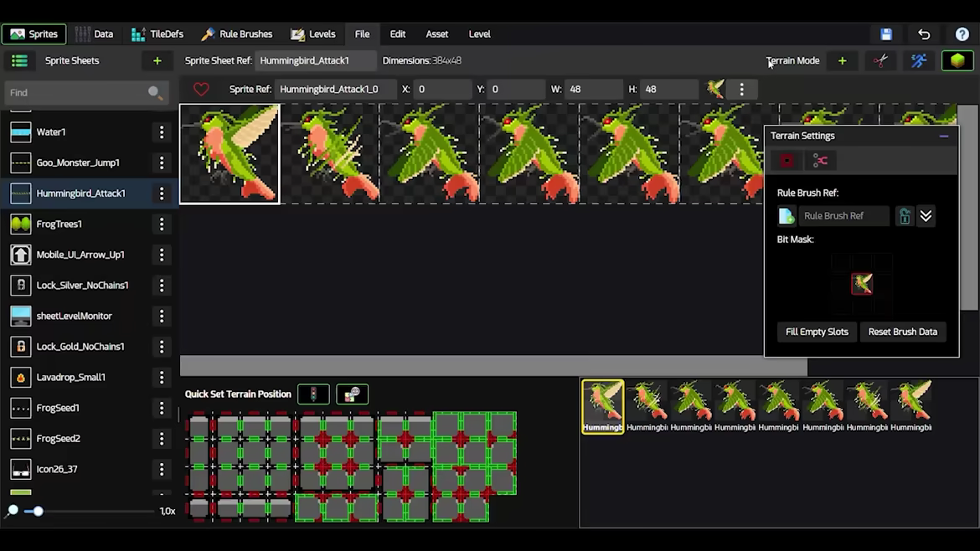Toggle the traffic light quick set icon

coord(313,394)
